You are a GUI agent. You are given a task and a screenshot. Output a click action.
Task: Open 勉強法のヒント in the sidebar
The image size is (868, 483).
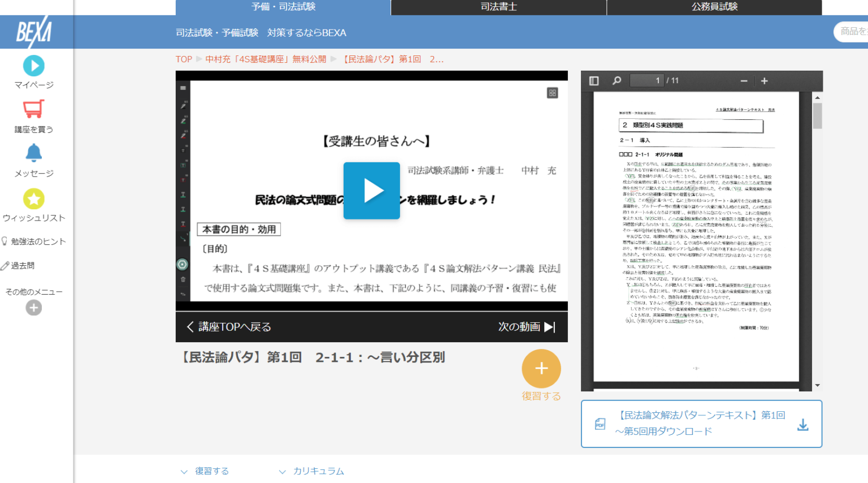click(34, 241)
